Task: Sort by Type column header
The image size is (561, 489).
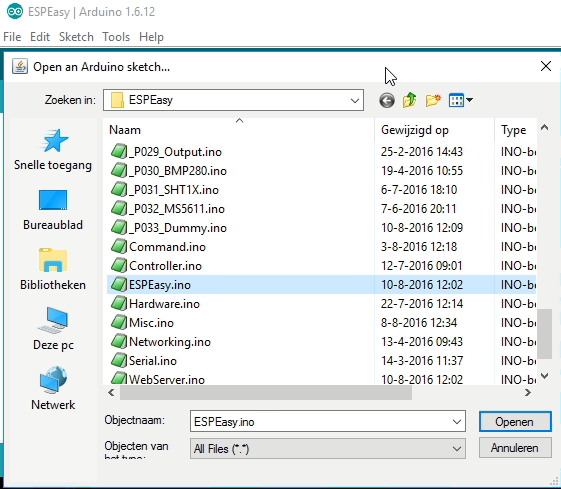Action: tap(516, 130)
